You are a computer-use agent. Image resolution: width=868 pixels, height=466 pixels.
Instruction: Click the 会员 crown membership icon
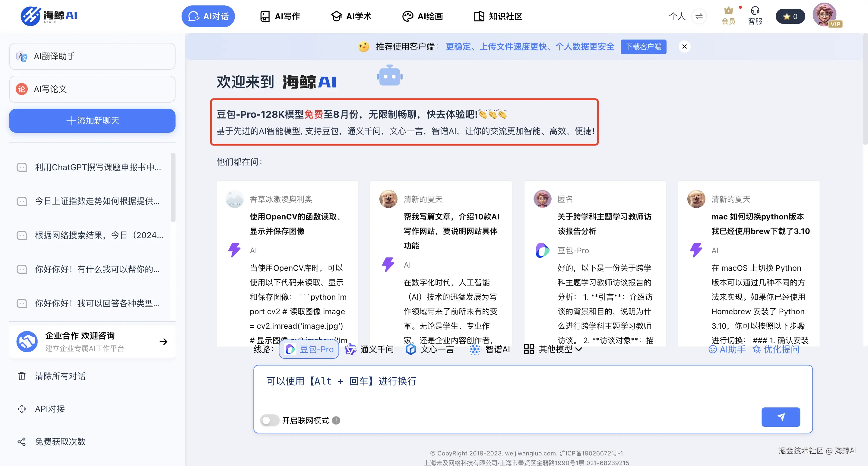coord(728,11)
